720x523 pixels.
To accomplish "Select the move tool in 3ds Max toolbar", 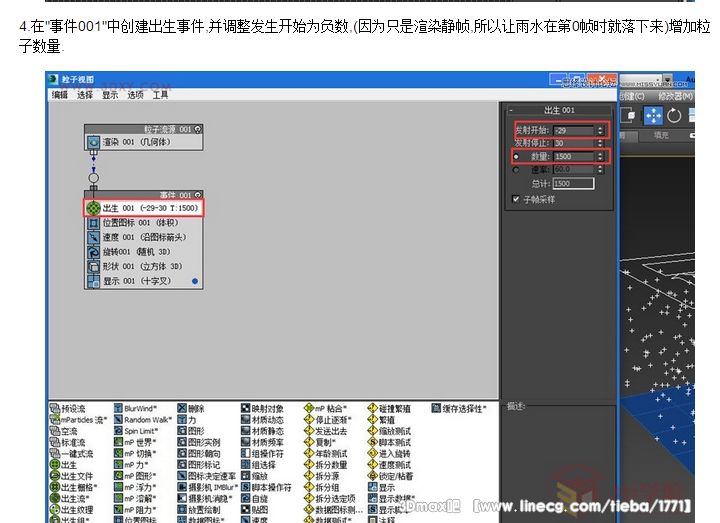I will 653,115.
